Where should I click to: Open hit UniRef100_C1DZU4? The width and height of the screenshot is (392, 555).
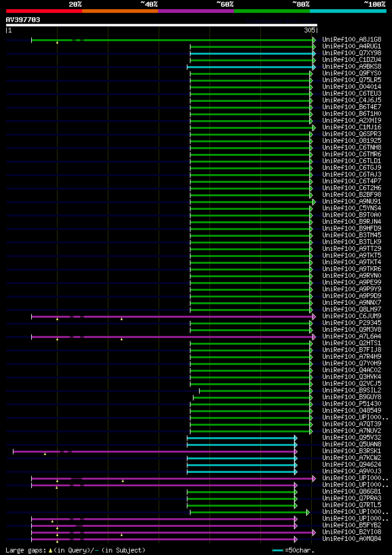(x=352, y=60)
